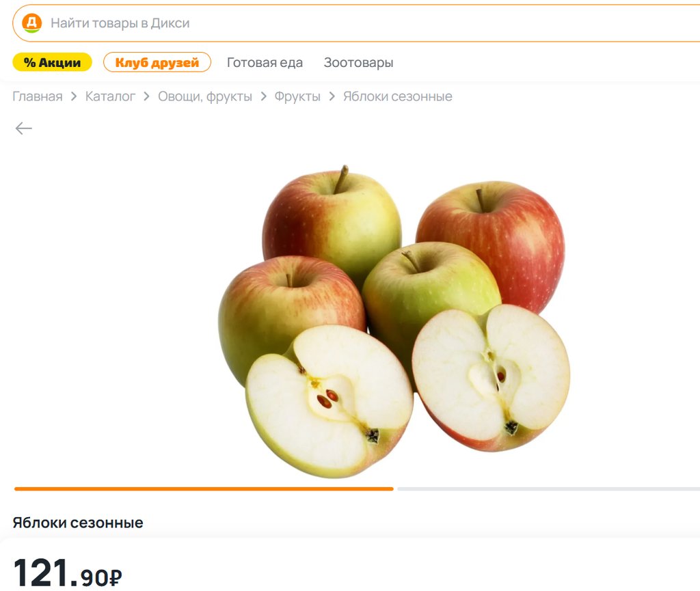Click the chevron after 'Каталог' breadcrumb

point(146,96)
